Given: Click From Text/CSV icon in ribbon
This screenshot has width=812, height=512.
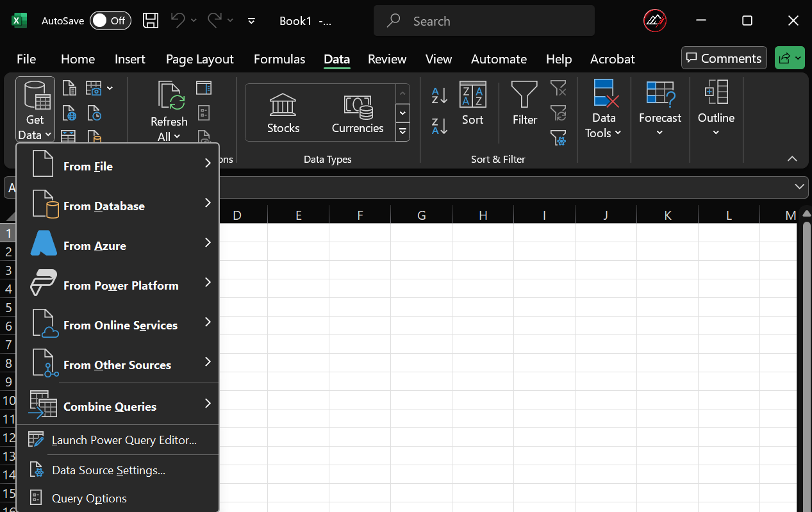Looking at the screenshot, I should click(x=69, y=88).
